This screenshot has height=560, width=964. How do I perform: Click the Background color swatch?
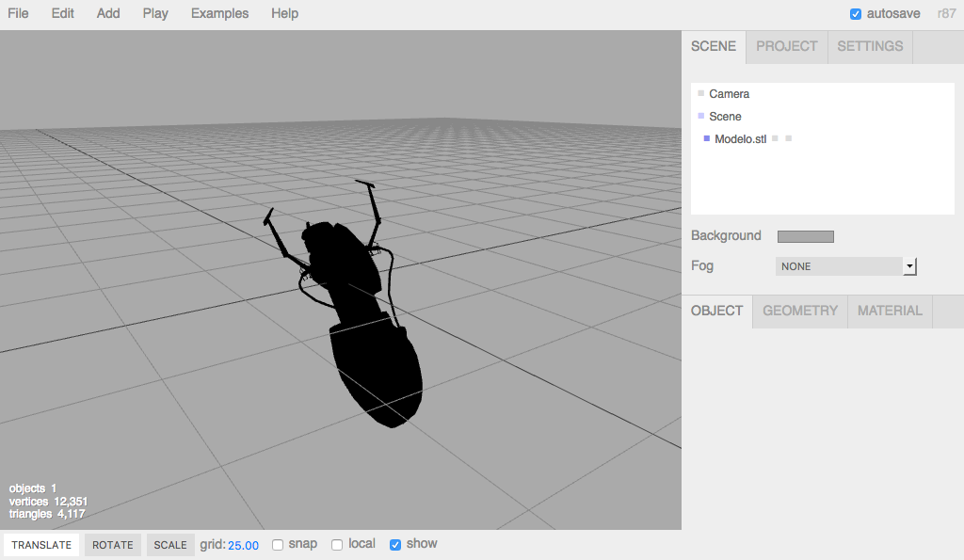tap(805, 235)
